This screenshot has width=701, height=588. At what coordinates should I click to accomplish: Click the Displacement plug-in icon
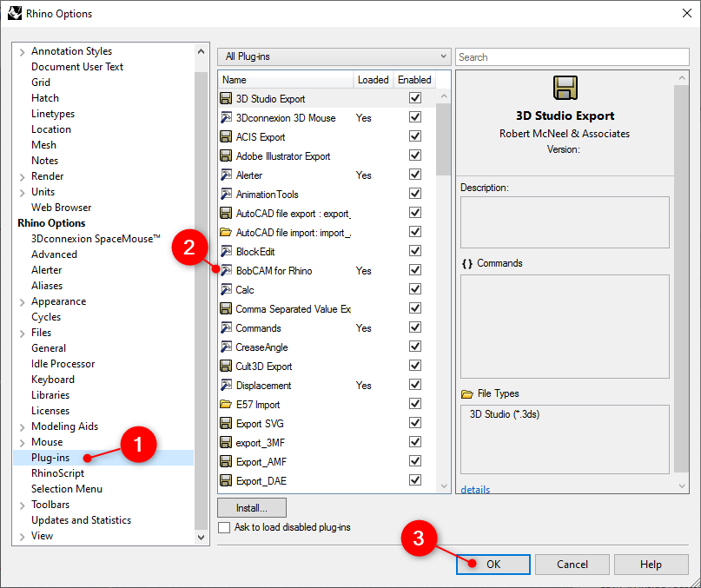tap(226, 385)
